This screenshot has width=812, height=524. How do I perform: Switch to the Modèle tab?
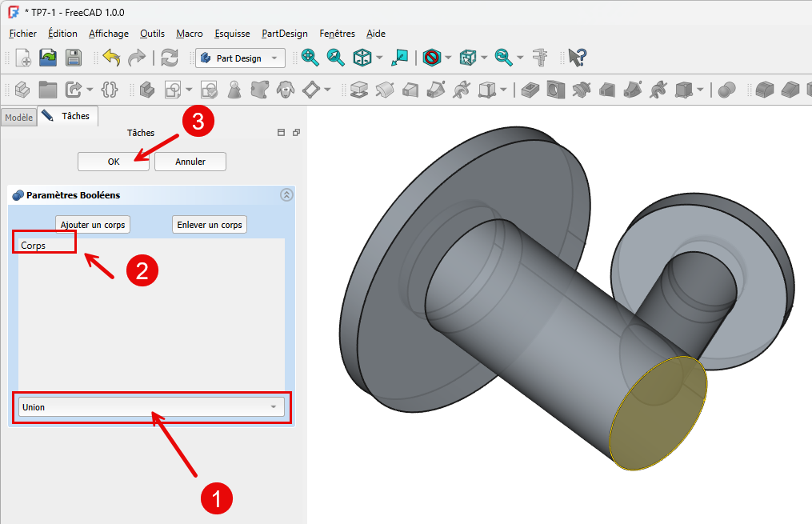18,118
